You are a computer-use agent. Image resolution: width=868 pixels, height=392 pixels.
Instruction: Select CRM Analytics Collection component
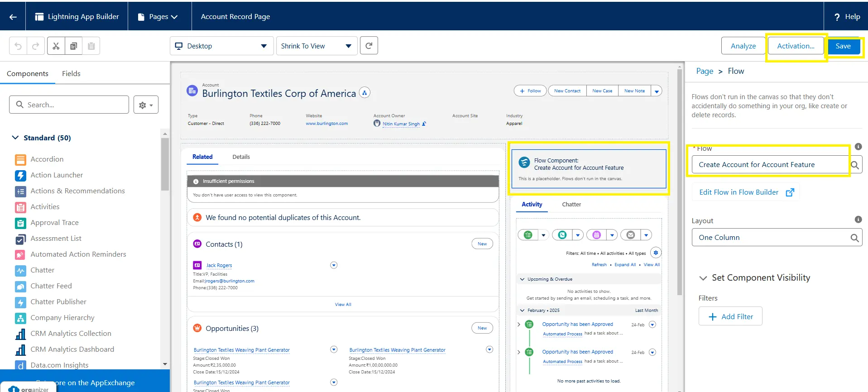coord(71,334)
